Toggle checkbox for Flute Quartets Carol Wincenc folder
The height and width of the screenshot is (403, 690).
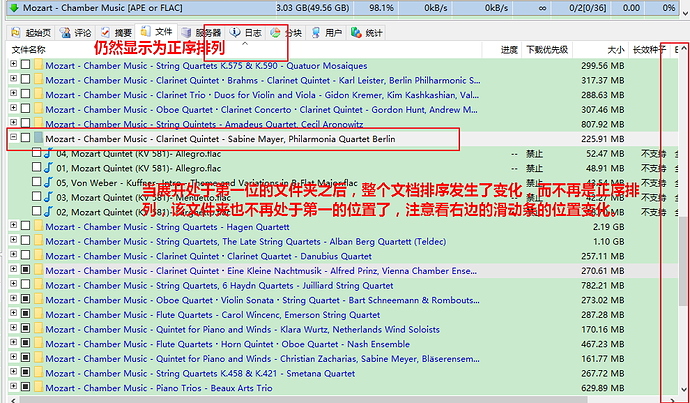click(26, 314)
